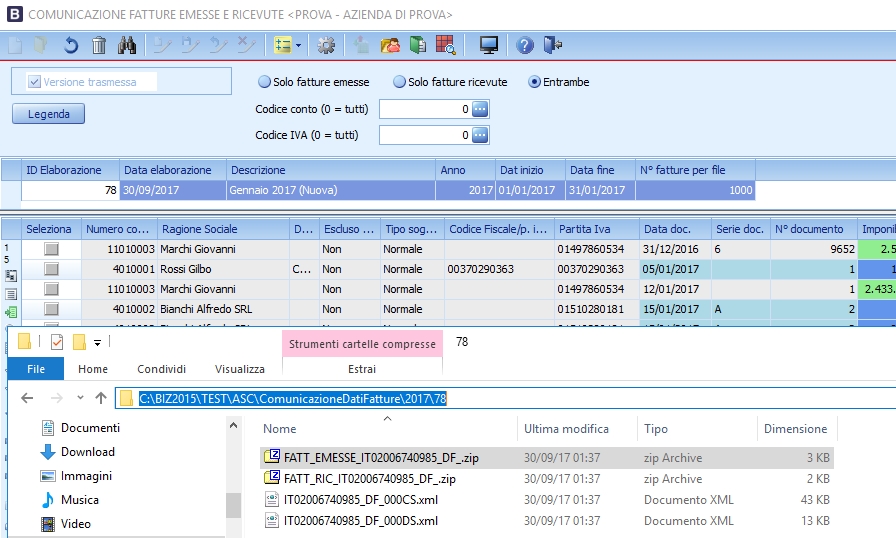Viewport: 896px width, 538px height.
Task: Expand the green list toolbar dropdown arrow
Action: pyautogui.click(x=299, y=45)
